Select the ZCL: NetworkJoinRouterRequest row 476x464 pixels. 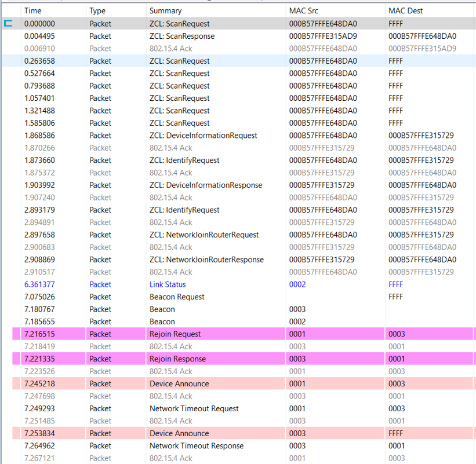[204, 235]
